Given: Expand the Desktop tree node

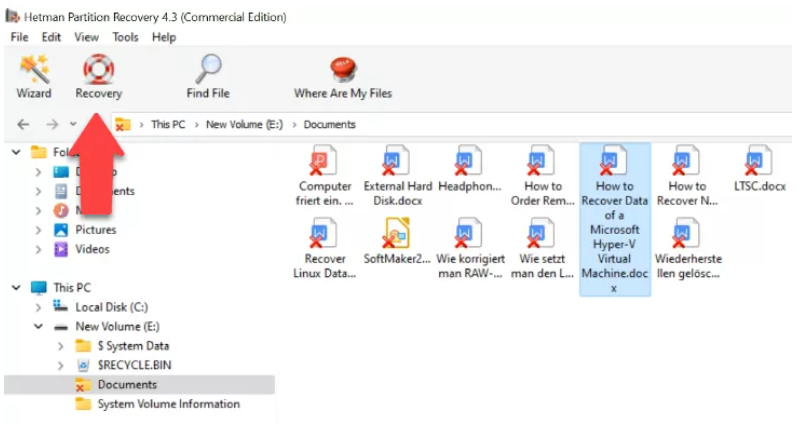Looking at the screenshot, I should click(x=38, y=172).
